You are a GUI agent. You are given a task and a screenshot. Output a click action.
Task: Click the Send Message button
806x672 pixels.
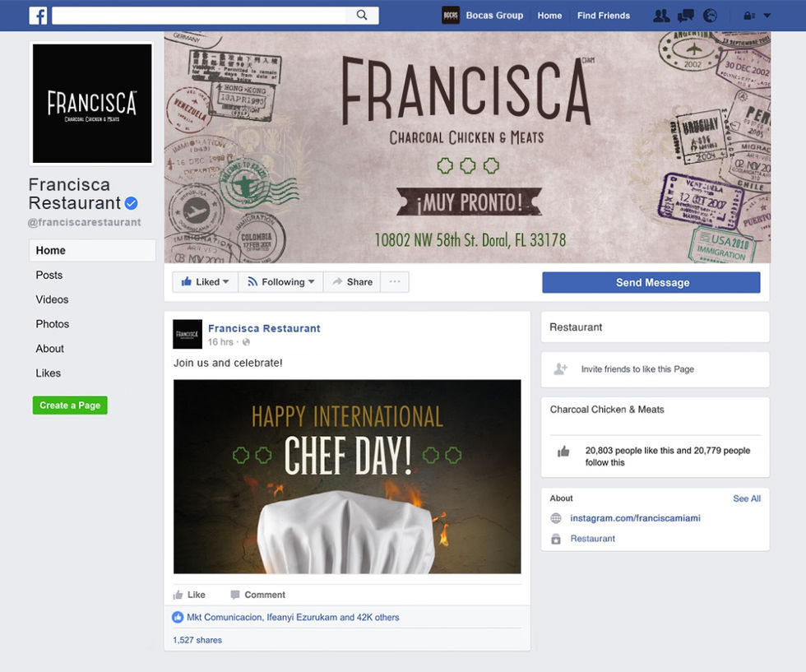tap(651, 282)
